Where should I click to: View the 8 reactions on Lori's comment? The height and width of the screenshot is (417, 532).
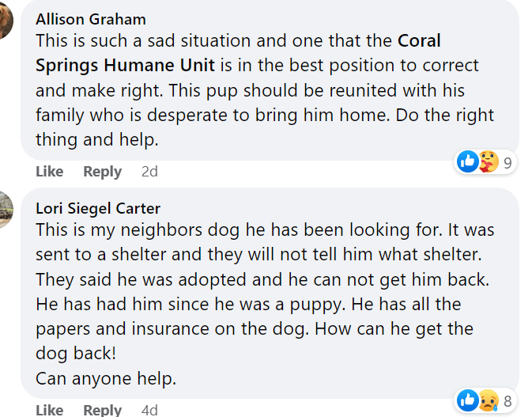(x=508, y=402)
